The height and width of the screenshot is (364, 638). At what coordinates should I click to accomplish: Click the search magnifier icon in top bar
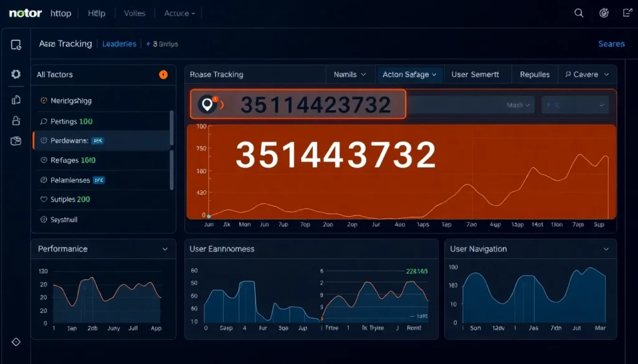(x=579, y=13)
